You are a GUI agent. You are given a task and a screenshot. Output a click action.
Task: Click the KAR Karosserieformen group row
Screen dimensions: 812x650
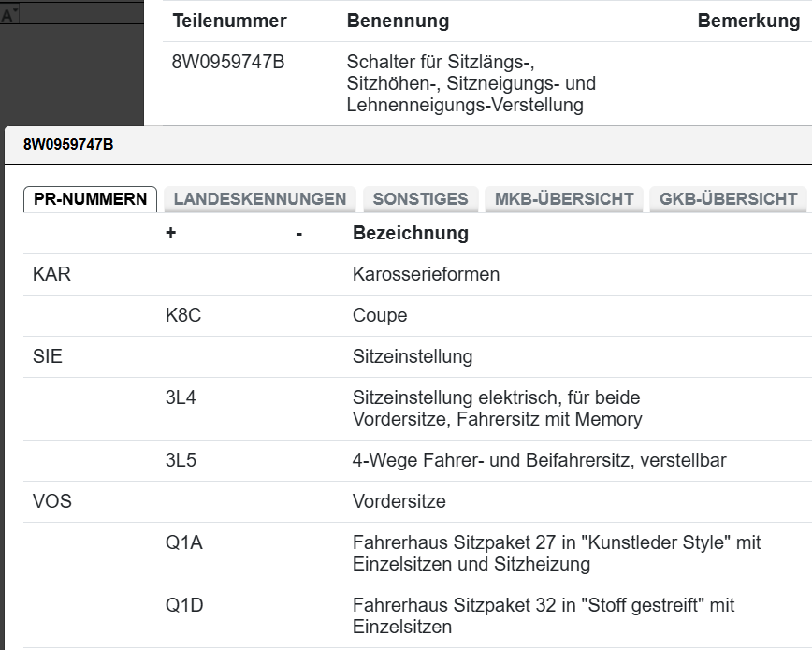click(417, 275)
